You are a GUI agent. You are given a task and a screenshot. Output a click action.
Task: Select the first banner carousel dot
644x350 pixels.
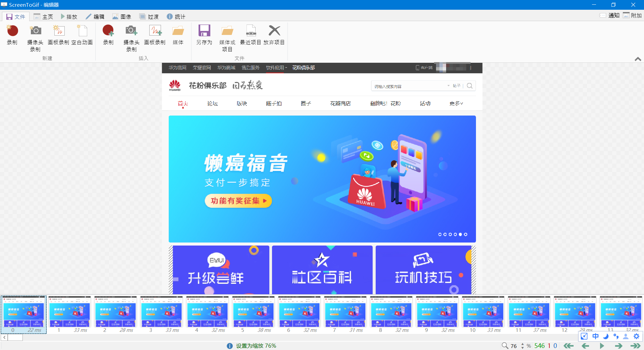[440, 234]
